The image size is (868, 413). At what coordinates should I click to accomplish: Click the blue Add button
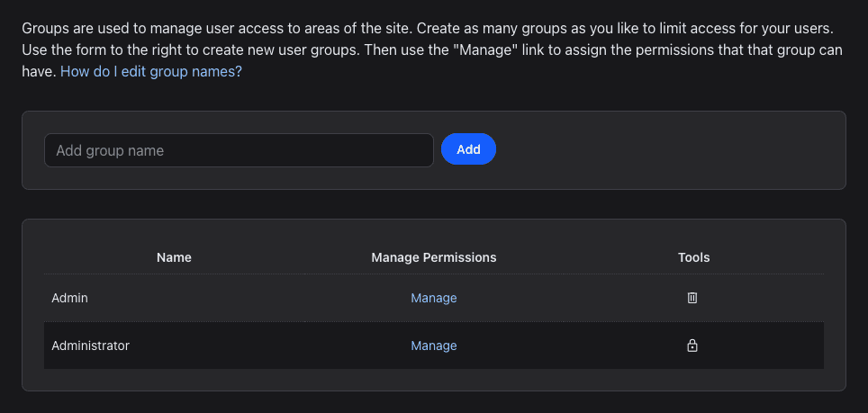[x=468, y=149]
